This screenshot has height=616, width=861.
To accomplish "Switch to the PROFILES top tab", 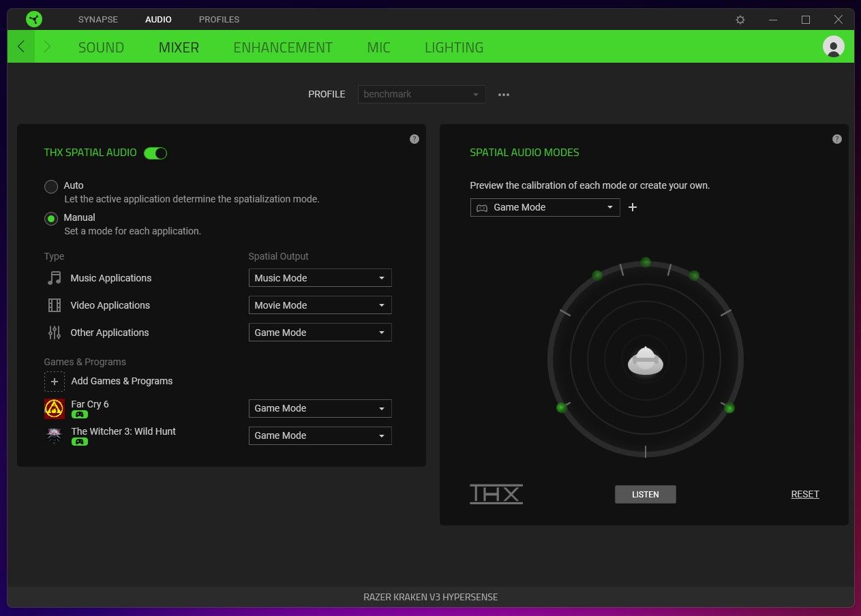I will [219, 20].
